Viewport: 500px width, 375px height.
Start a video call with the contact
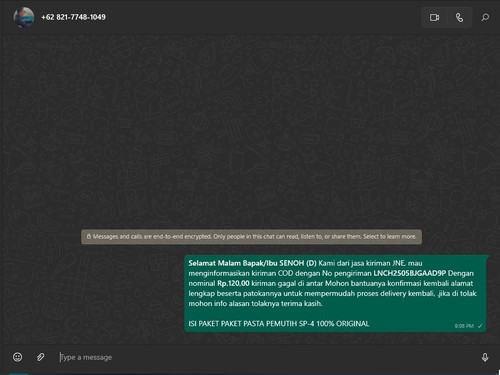click(x=434, y=17)
